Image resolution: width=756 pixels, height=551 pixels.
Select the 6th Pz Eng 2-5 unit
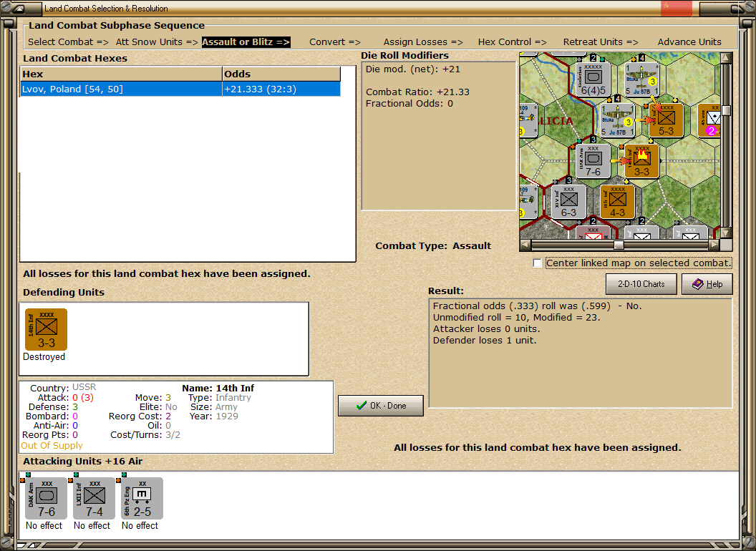[142, 498]
